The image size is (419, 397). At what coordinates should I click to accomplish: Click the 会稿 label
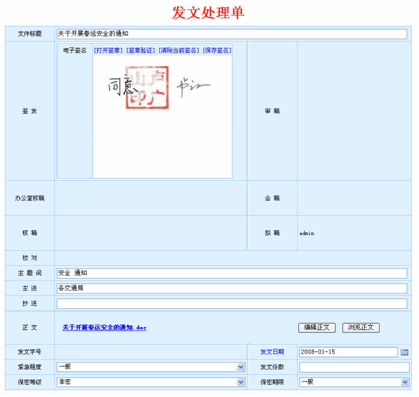tap(272, 198)
